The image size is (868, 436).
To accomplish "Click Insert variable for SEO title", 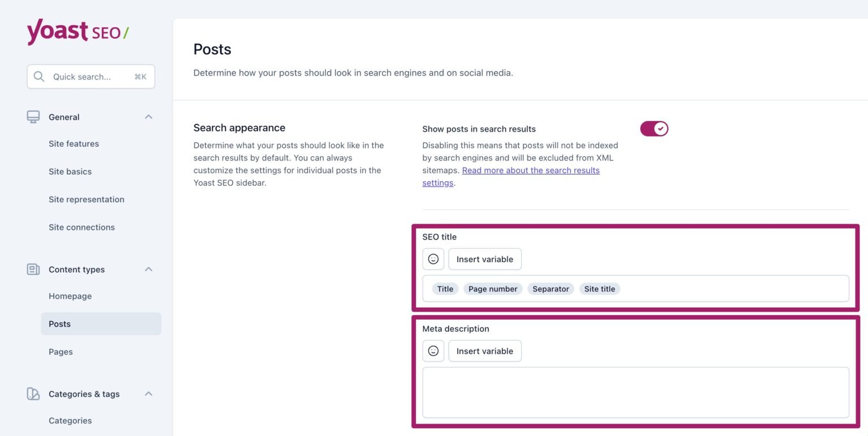I will point(484,259).
